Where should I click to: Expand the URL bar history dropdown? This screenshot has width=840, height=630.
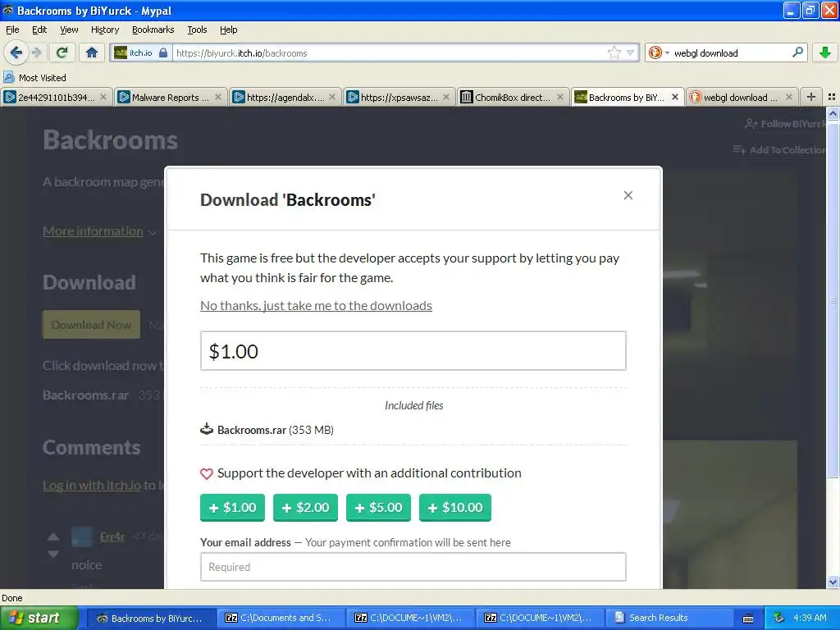(x=631, y=52)
